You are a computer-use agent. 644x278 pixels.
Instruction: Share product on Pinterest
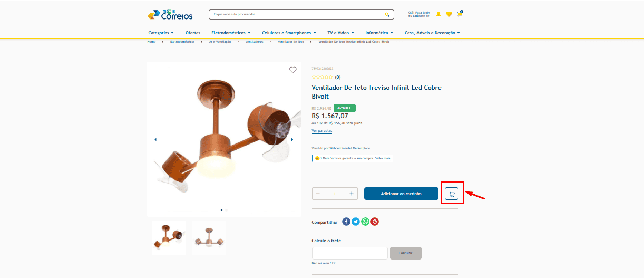(375, 222)
